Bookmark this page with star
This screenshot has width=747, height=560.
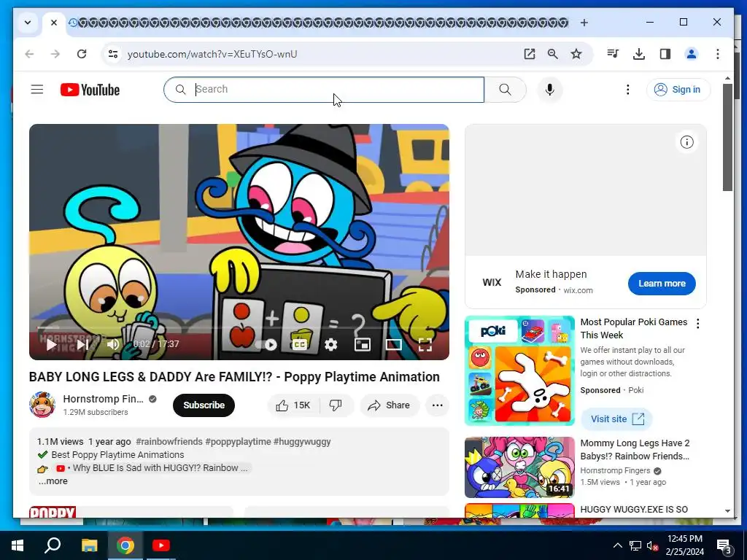pos(576,54)
